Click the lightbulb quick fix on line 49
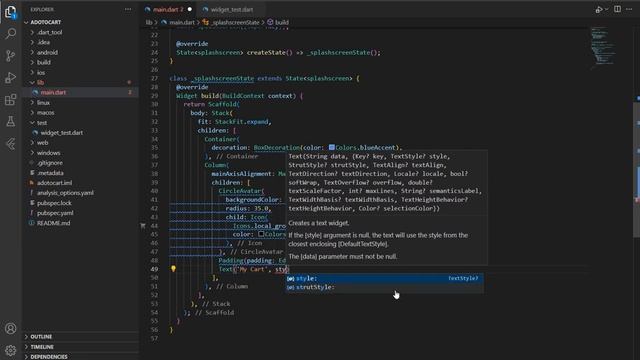 pos(173,269)
